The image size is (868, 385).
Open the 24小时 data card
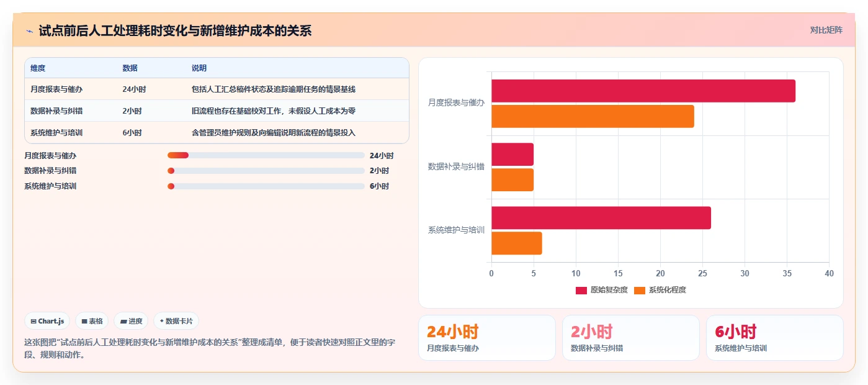pyautogui.click(x=487, y=338)
